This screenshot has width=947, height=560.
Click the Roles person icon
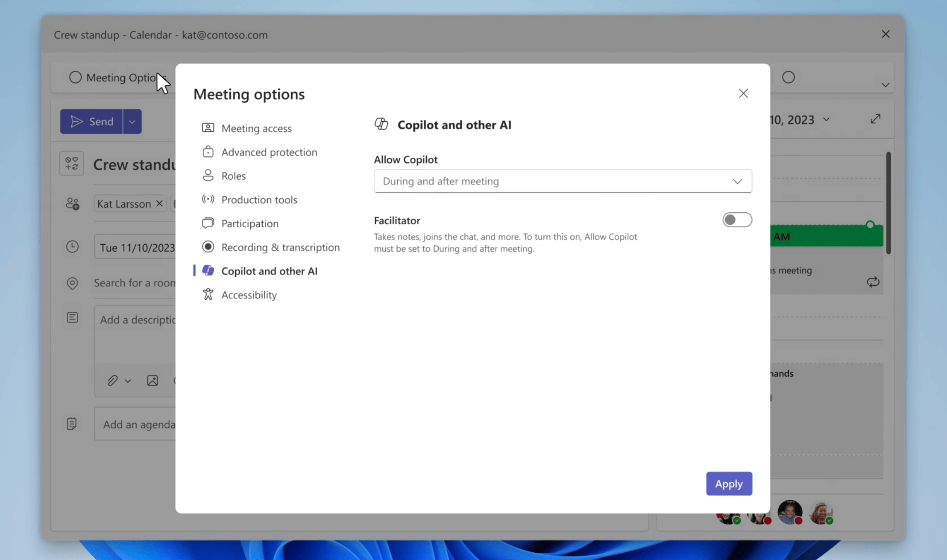coord(208,176)
